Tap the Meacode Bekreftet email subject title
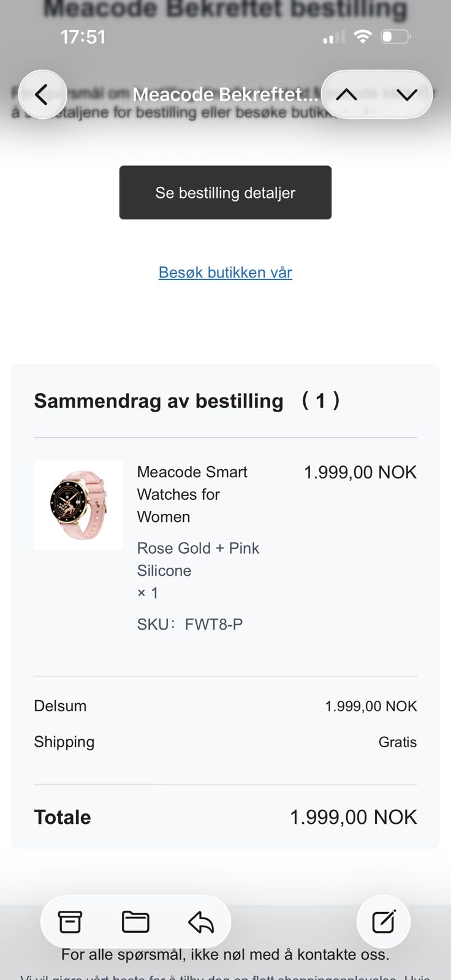Image resolution: width=451 pixels, height=980 pixels. (x=225, y=94)
